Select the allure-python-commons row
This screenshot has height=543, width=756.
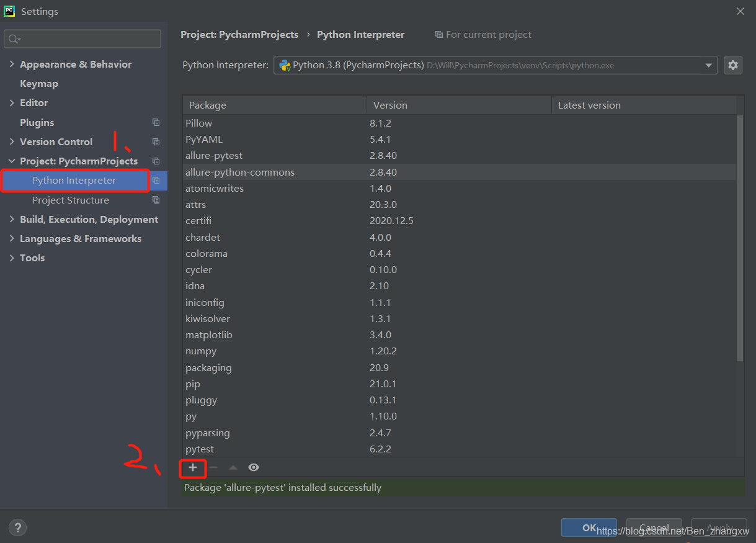coord(460,172)
